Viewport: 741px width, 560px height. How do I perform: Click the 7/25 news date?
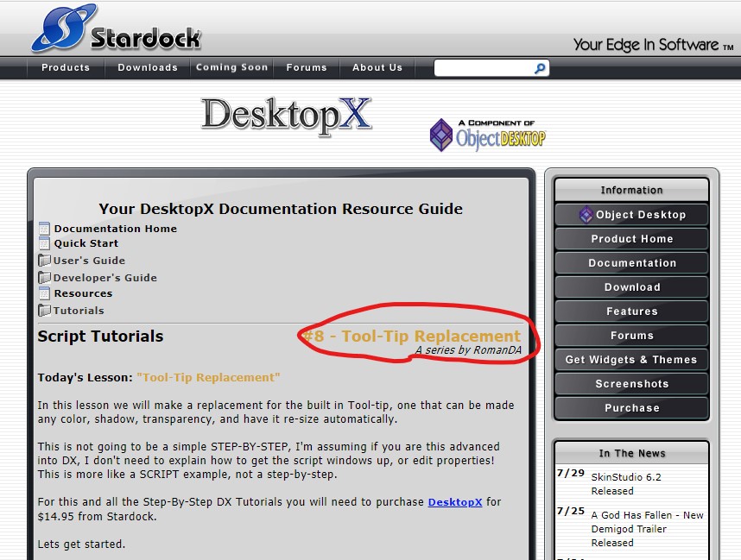point(571,512)
